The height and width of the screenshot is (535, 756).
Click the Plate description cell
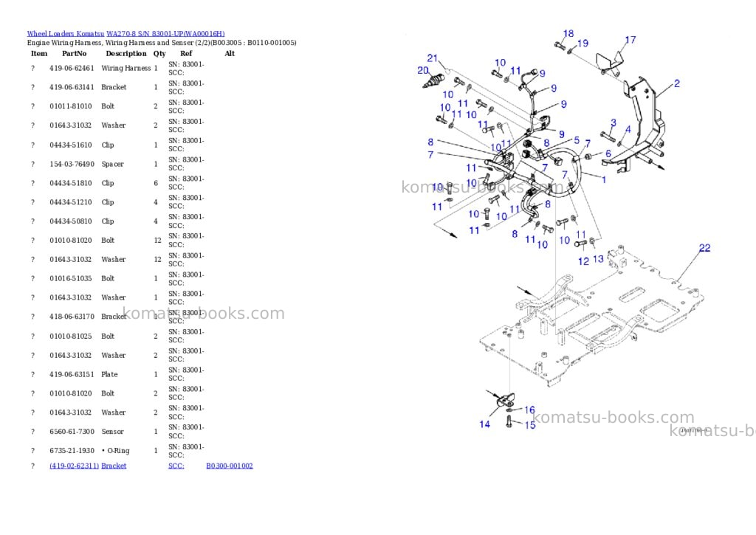click(x=109, y=374)
